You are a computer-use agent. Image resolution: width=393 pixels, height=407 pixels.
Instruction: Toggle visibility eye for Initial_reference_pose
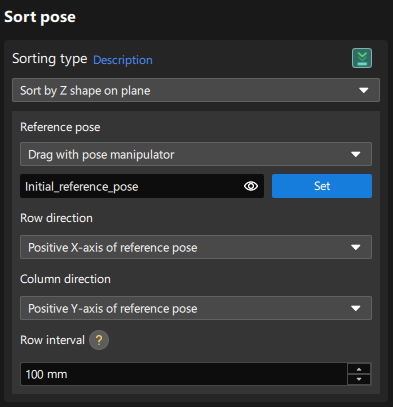click(251, 186)
